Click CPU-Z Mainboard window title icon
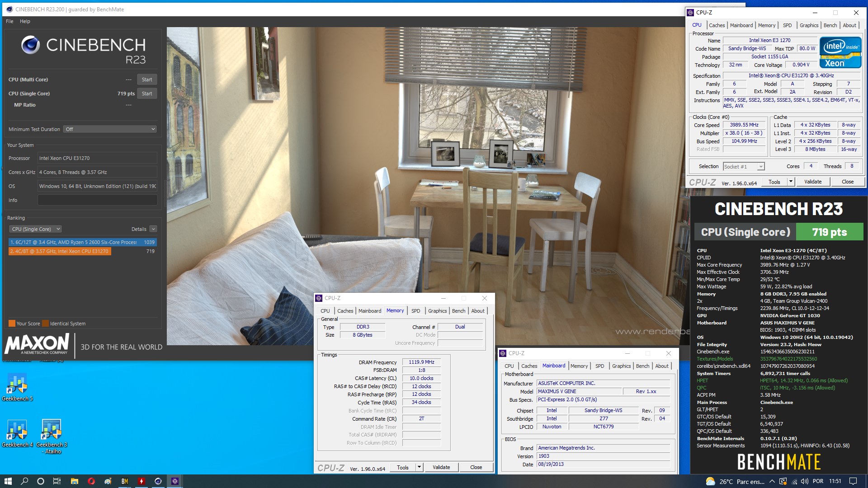Image resolution: width=868 pixels, height=488 pixels. [x=503, y=353]
